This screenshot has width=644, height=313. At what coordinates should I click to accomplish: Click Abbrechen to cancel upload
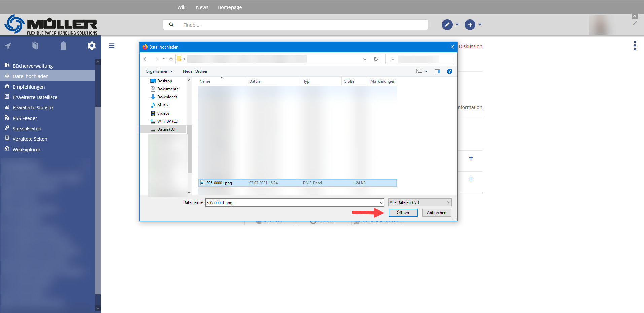pos(436,213)
